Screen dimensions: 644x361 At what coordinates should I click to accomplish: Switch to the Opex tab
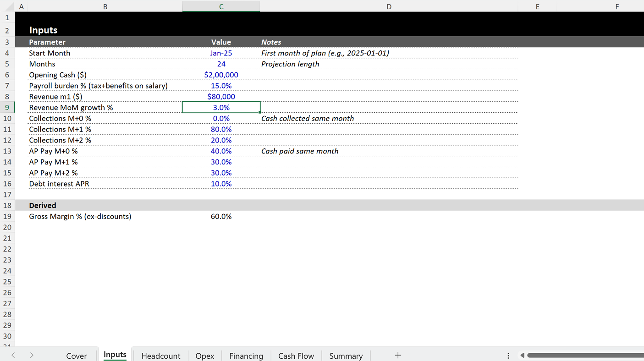click(x=204, y=356)
